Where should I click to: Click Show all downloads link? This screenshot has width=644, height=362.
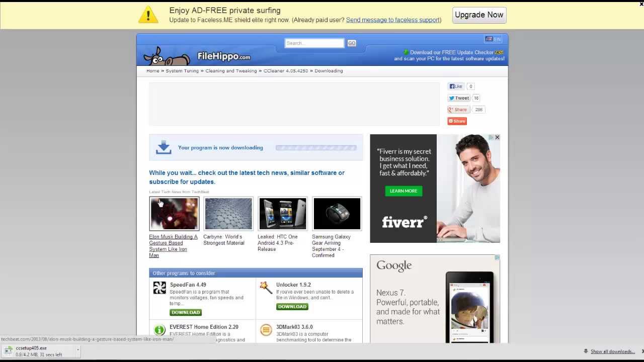coord(612,351)
